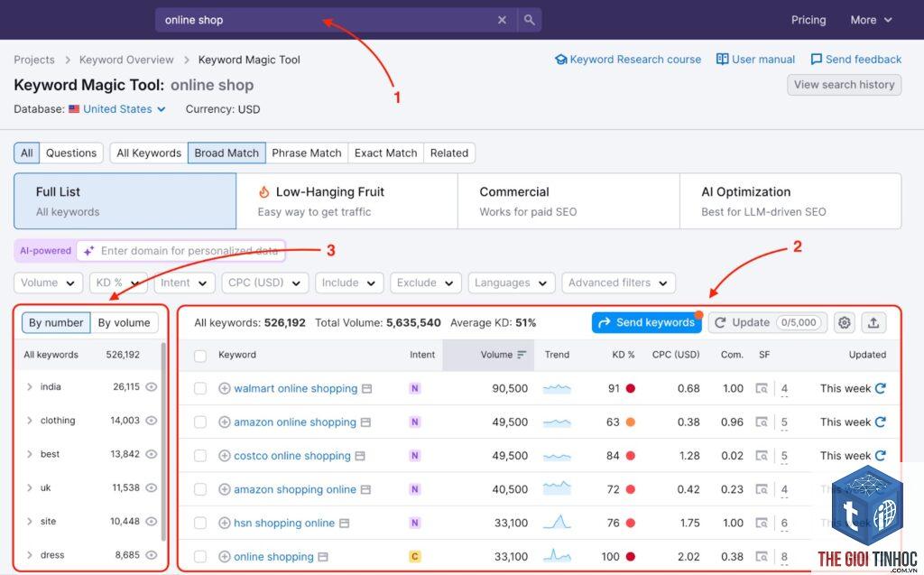Click the plus icon next to walmart online shopping
This screenshot has width=924, height=575.
click(224, 389)
